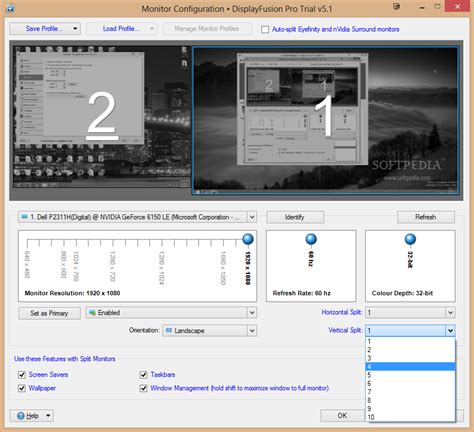The width and height of the screenshot is (474, 432).
Task: Open the Load Profile dropdown arrow
Action: pyautogui.click(x=152, y=29)
